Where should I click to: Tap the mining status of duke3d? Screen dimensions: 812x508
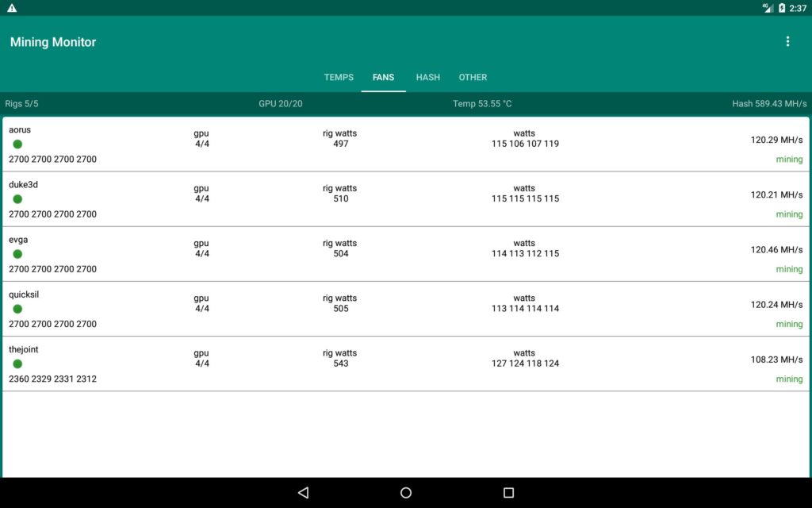[x=789, y=214]
